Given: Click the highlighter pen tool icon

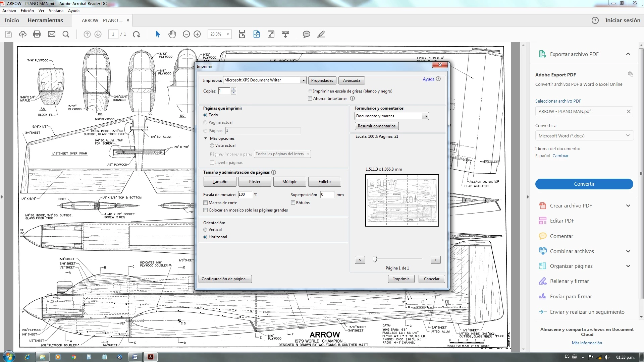Looking at the screenshot, I should coord(321,34).
